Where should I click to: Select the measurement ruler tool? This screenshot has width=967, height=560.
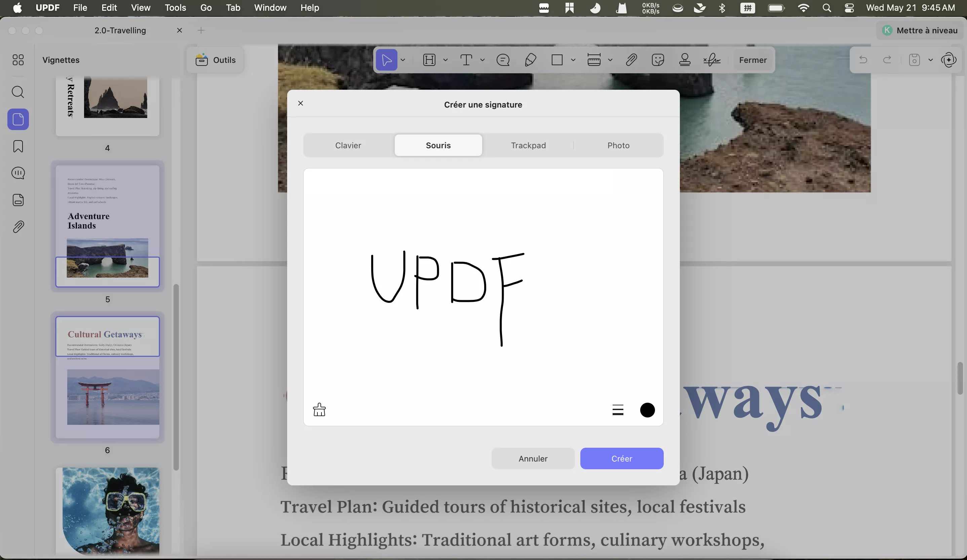594,60
